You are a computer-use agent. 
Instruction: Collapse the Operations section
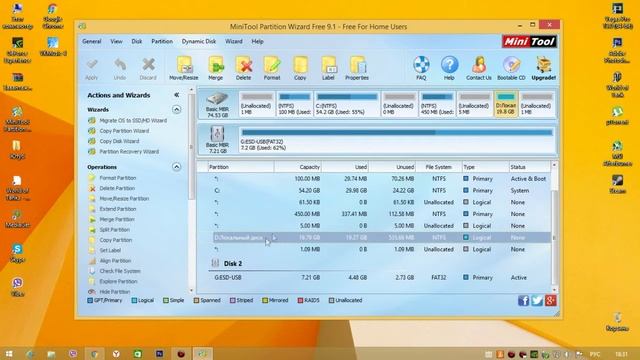coord(176,167)
